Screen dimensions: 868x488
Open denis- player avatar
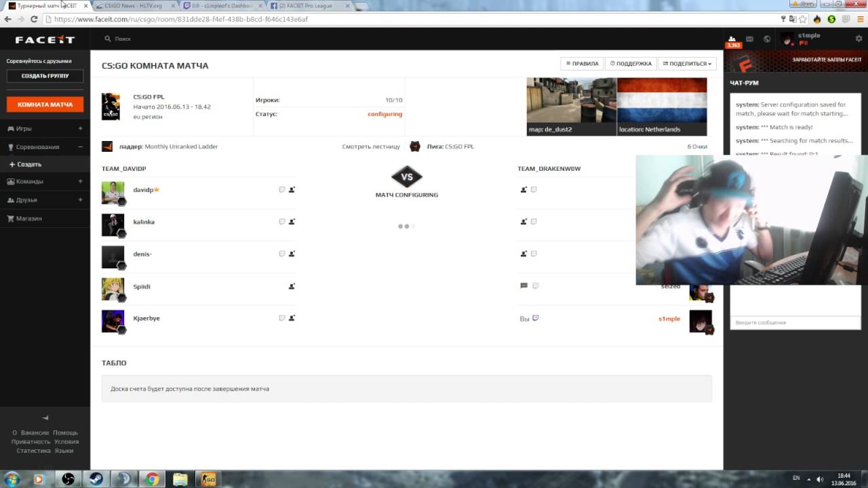click(113, 257)
